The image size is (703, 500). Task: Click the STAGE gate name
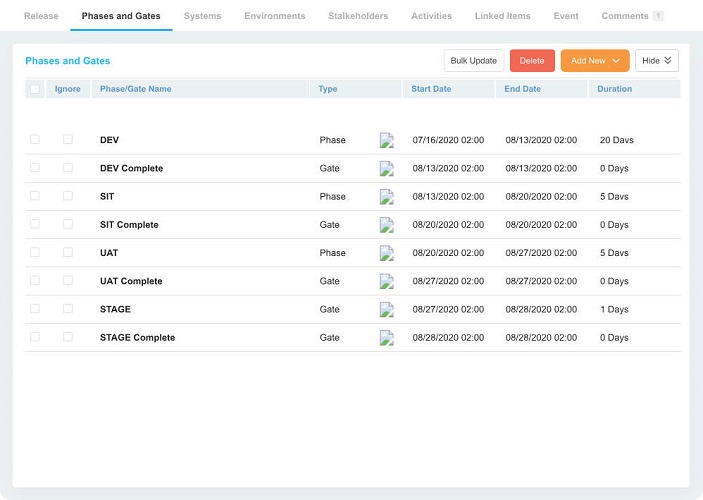115,309
